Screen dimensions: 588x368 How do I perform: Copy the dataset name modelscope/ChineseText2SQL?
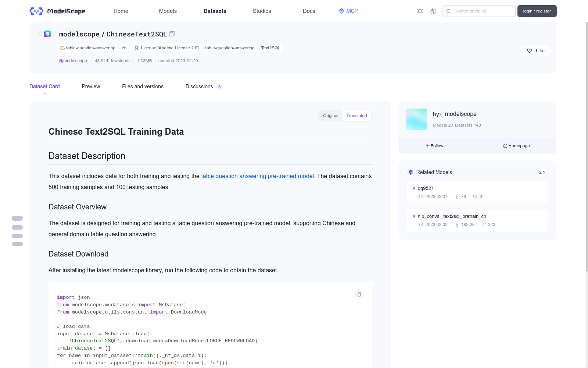[172, 34]
